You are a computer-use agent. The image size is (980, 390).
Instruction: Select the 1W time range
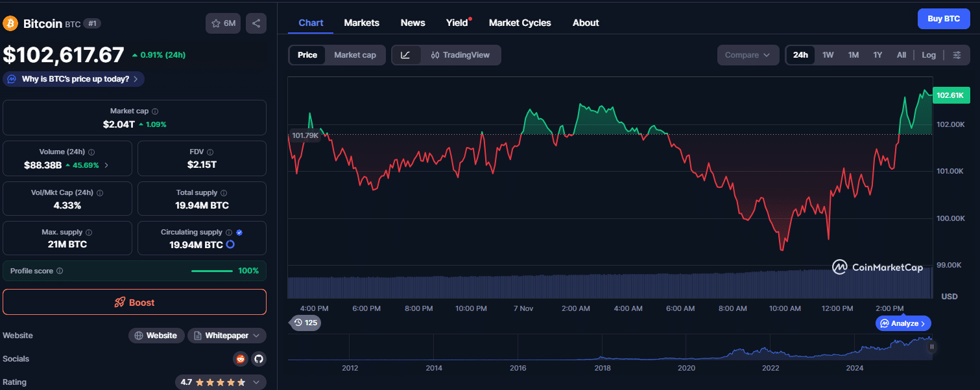point(828,55)
